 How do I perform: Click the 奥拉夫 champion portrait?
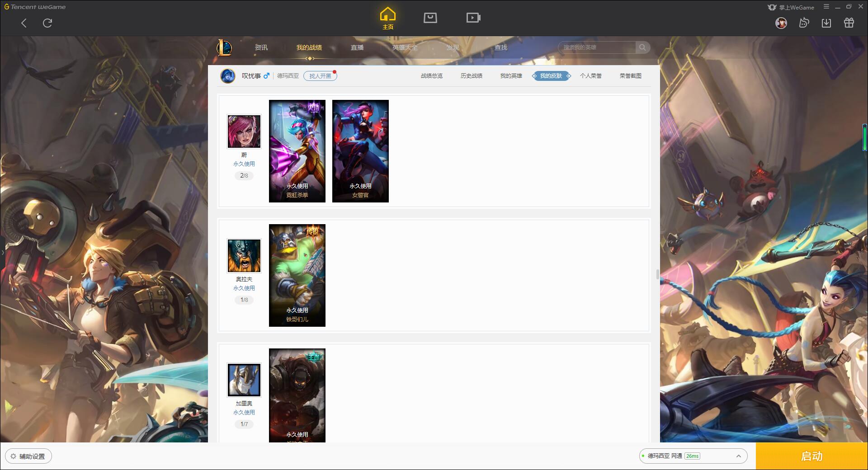[244, 256]
